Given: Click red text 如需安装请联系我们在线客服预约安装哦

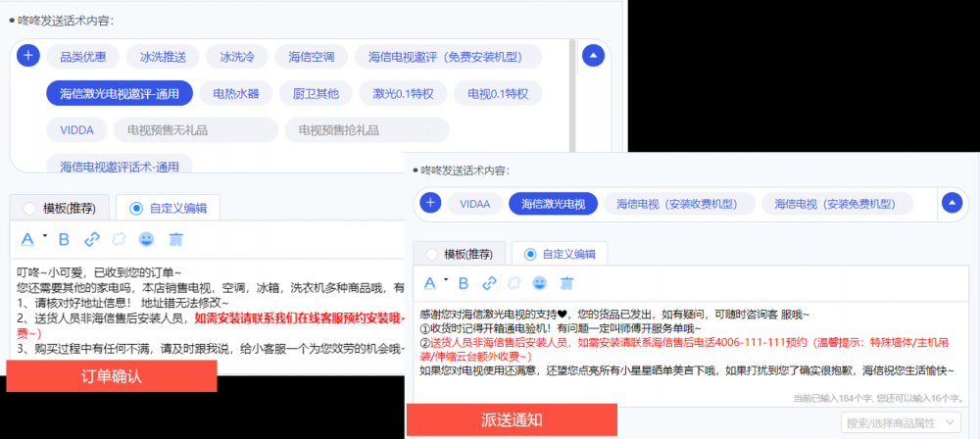Looking at the screenshot, I should click(x=299, y=317).
